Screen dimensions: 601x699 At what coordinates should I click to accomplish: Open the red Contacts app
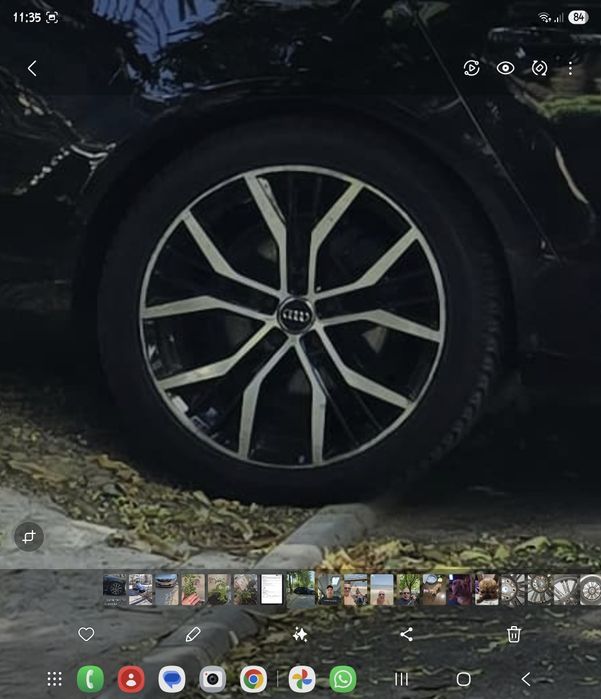coord(131,679)
